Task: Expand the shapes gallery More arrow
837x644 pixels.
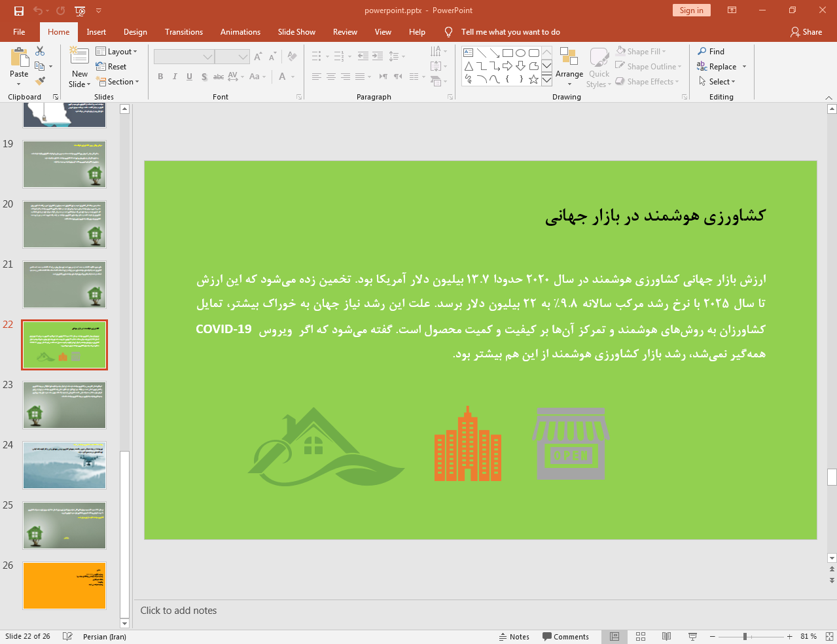Action: (x=546, y=80)
